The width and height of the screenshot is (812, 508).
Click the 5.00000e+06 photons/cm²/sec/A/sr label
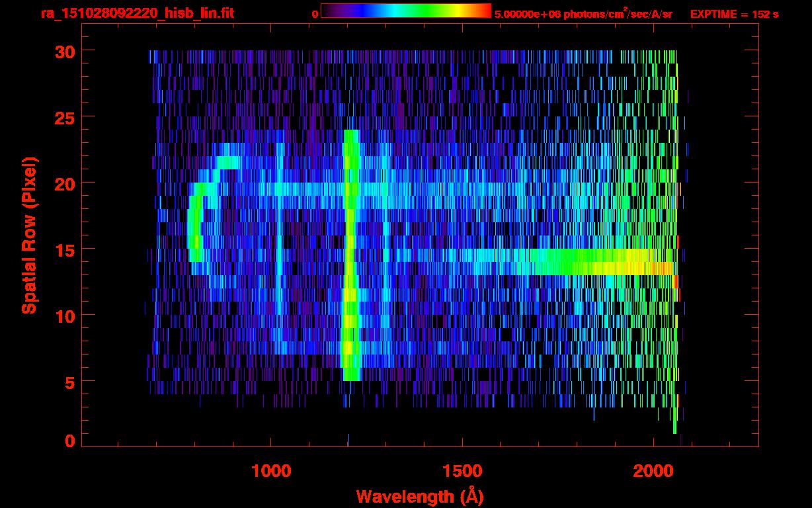[583, 13]
